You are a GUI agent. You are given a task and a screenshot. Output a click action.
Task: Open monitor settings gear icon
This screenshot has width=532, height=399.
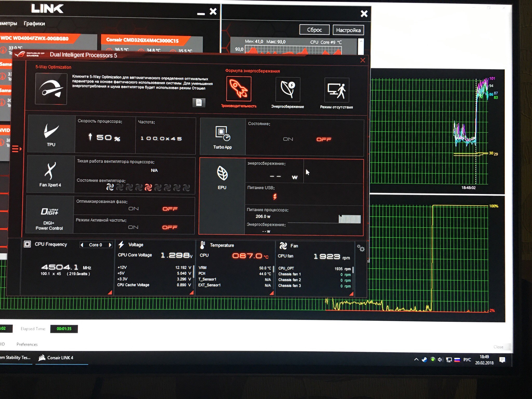[x=361, y=248]
